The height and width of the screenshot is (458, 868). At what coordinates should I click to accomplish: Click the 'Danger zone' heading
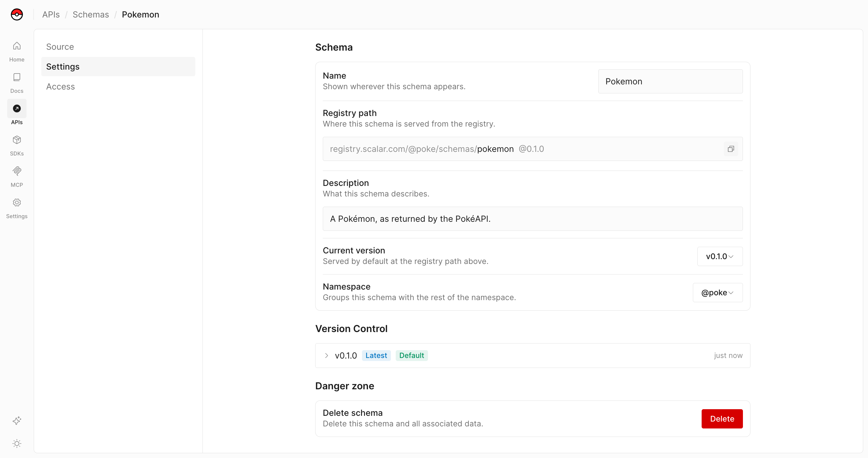click(344, 386)
